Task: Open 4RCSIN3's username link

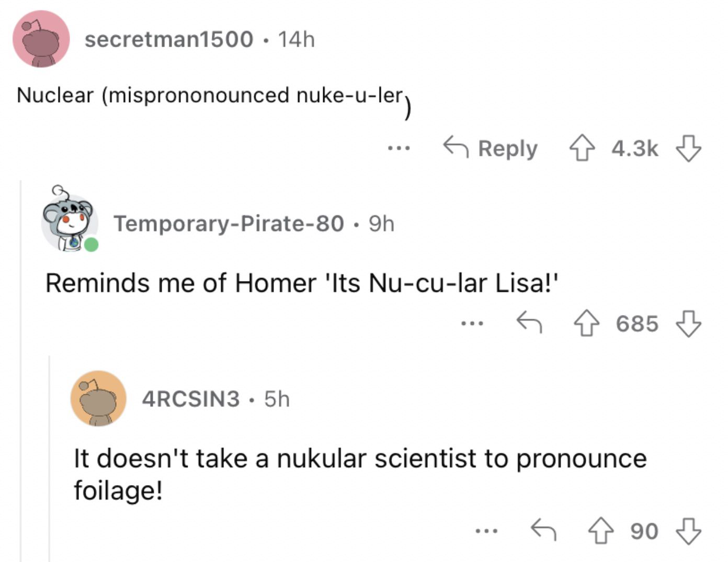Action: click(x=191, y=399)
